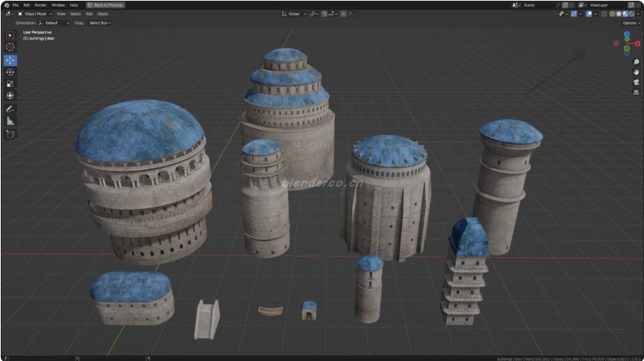
Task: Select the Transform tool
Action: click(x=10, y=96)
